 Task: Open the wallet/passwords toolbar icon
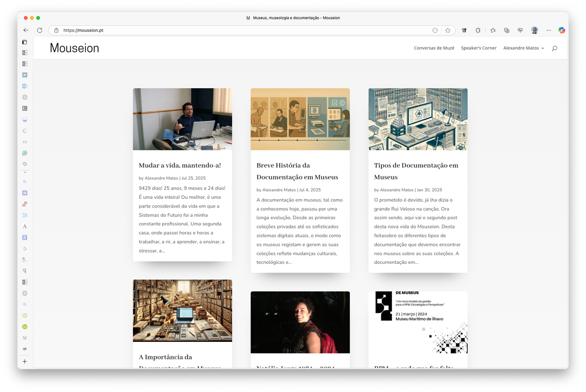[464, 30]
